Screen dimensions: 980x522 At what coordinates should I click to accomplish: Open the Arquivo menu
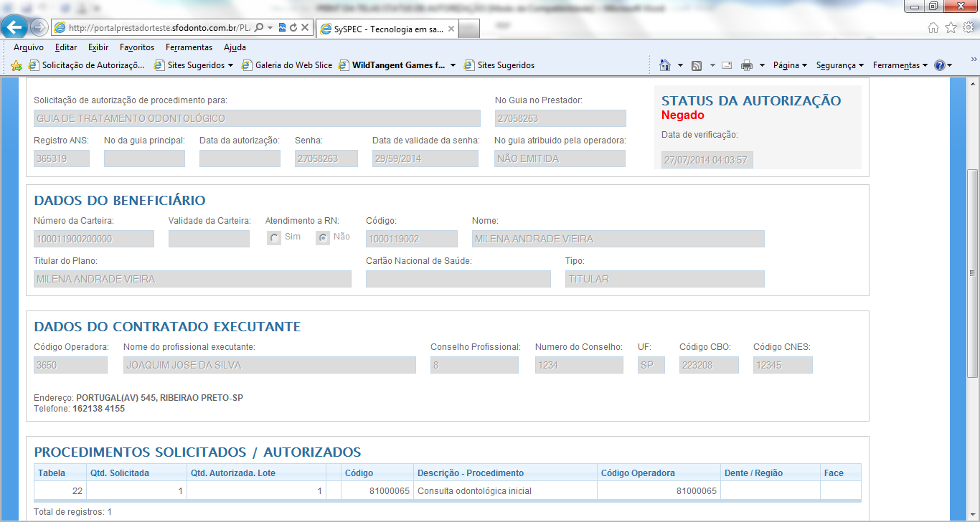click(x=29, y=47)
